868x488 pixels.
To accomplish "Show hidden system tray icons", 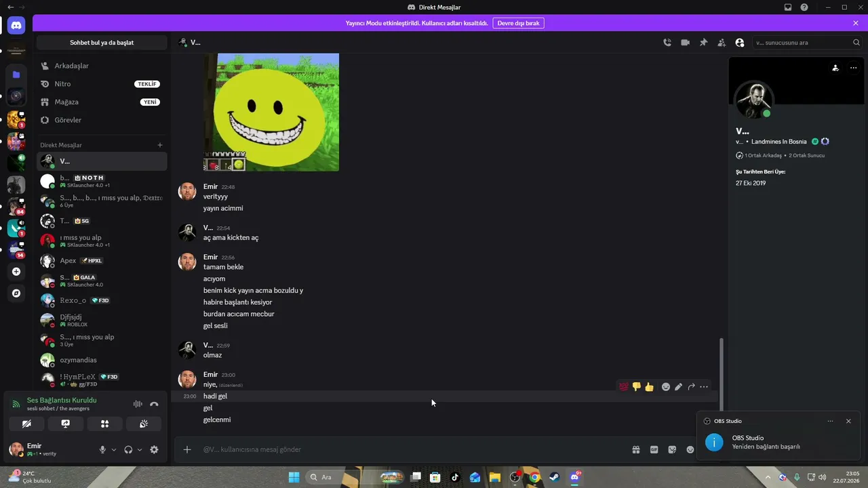I will (x=768, y=477).
